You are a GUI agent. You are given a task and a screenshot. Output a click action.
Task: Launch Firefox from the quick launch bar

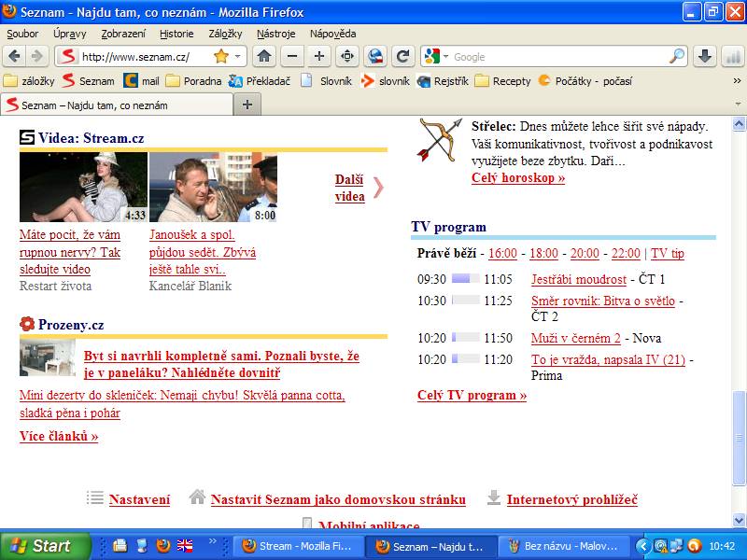(x=162, y=545)
